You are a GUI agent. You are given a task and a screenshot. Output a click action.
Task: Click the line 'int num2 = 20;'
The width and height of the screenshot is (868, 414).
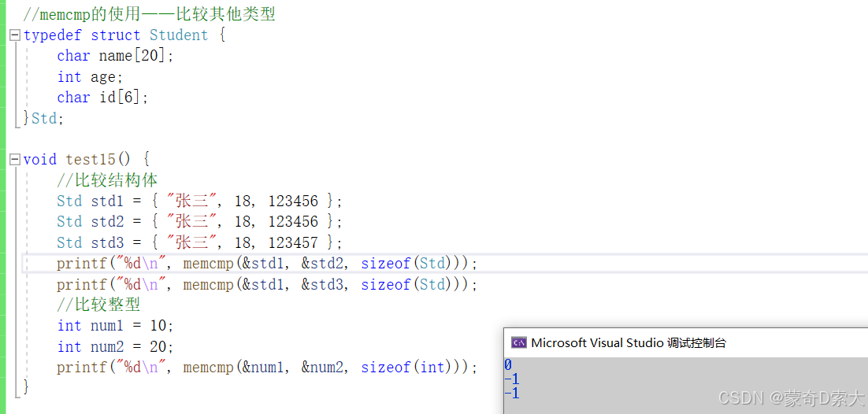[116, 346]
